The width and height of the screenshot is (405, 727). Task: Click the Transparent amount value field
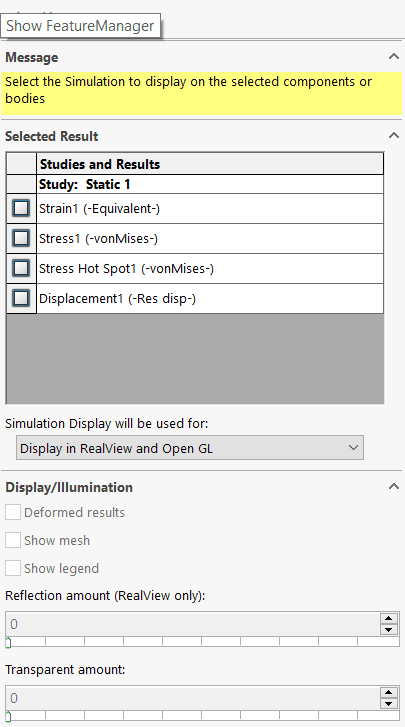[192, 698]
